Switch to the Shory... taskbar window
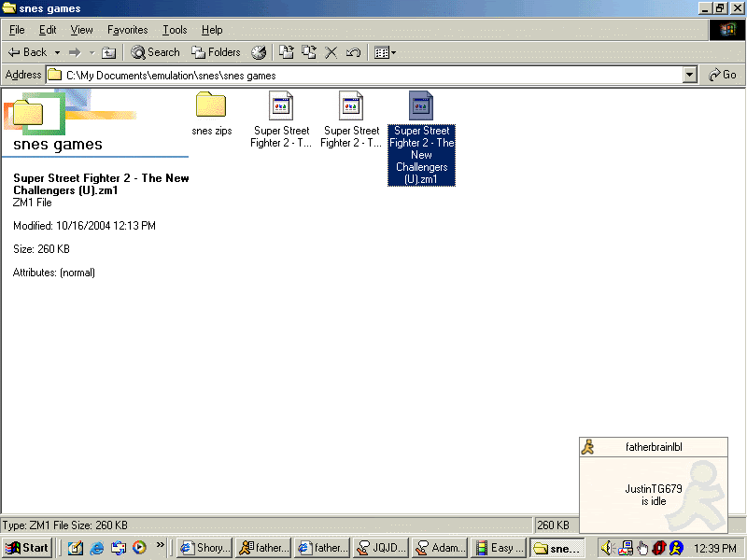Image resolution: width=747 pixels, height=560 pixels. click(x=204, y=548)
